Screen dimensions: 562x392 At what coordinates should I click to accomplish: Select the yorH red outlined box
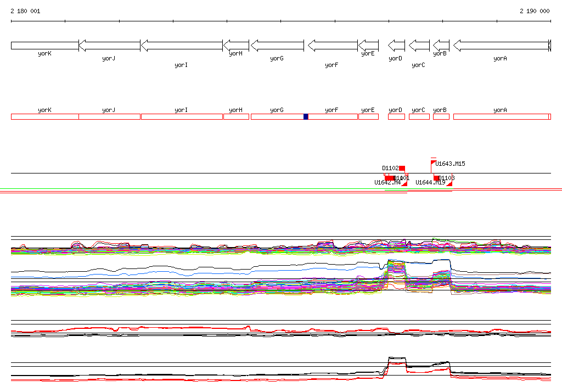pos(236,116)
